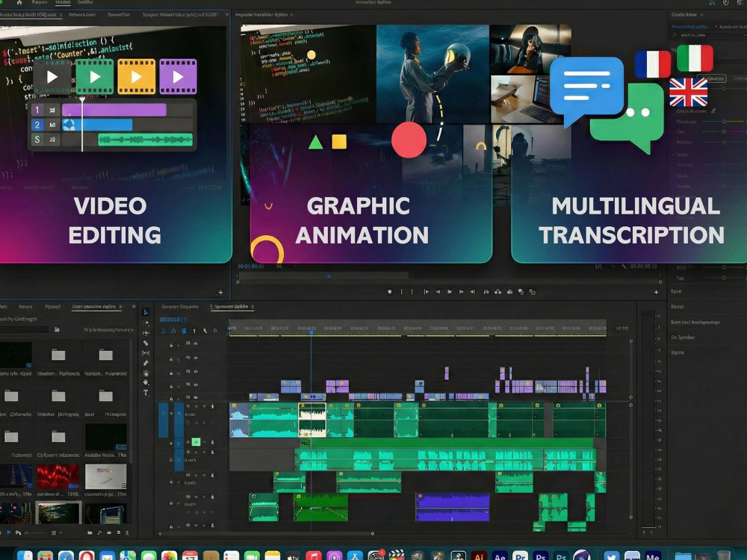This screenshot has height=560, width=747.
Task: Open the Animation dropdown in right panel
Action: click(712, 78)
